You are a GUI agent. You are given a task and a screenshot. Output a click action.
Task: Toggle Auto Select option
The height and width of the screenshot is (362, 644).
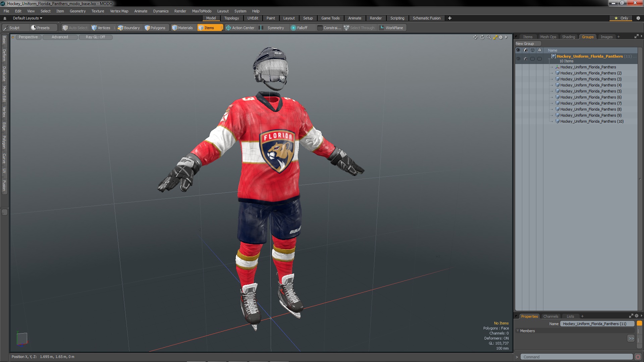pyautogui.click(x=75, y=28)
